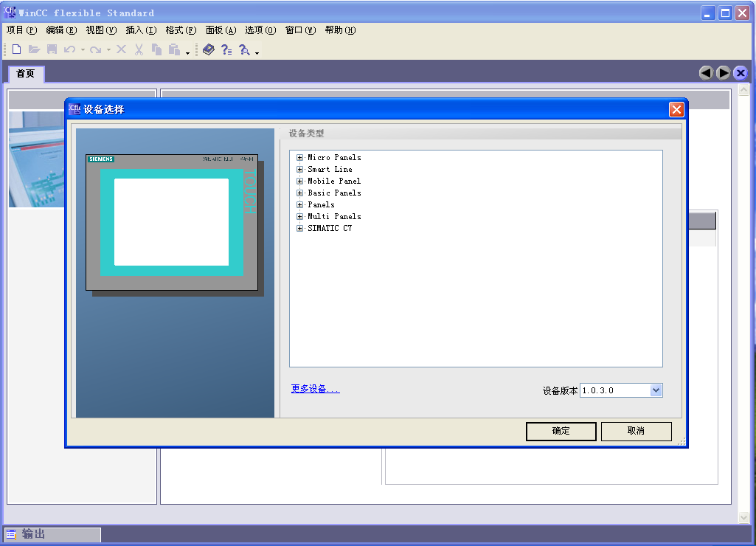
Task: Select SIMATIC C7 device type
Action: tap(330, 229)
